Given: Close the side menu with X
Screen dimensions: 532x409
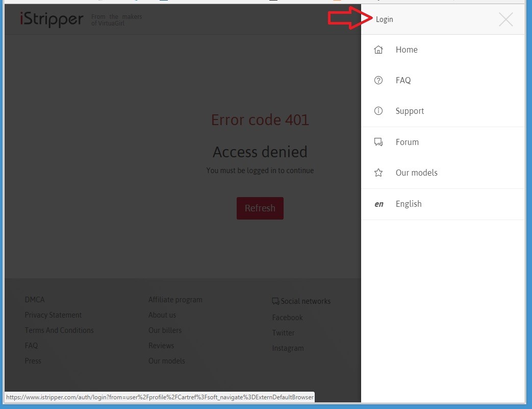Looking at the screenshot, I should [x=506, y=19].
